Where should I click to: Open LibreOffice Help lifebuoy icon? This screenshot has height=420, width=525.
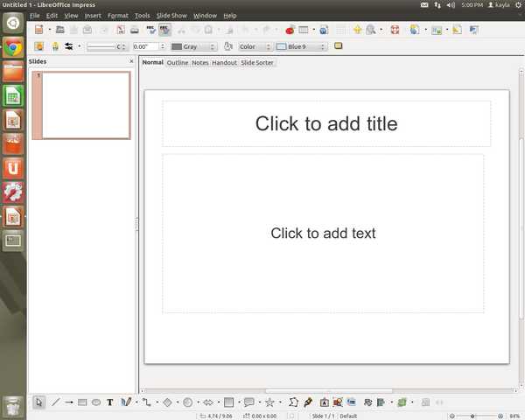[x=395, y=30]
